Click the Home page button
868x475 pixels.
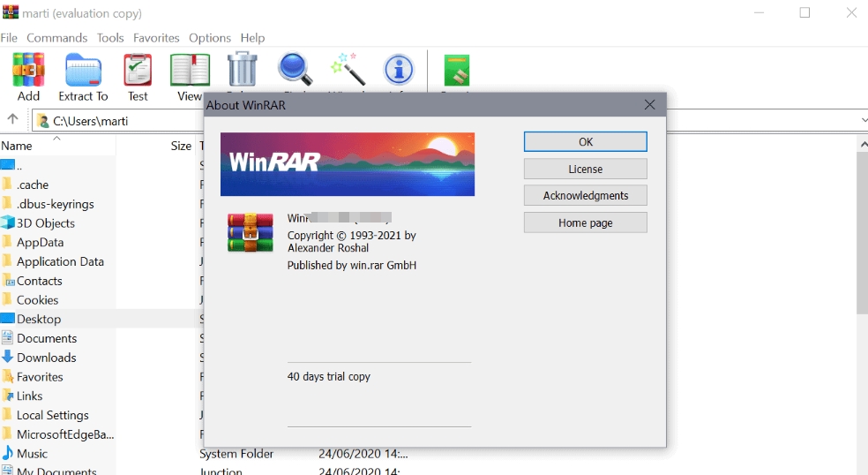[x=585, y=222]
